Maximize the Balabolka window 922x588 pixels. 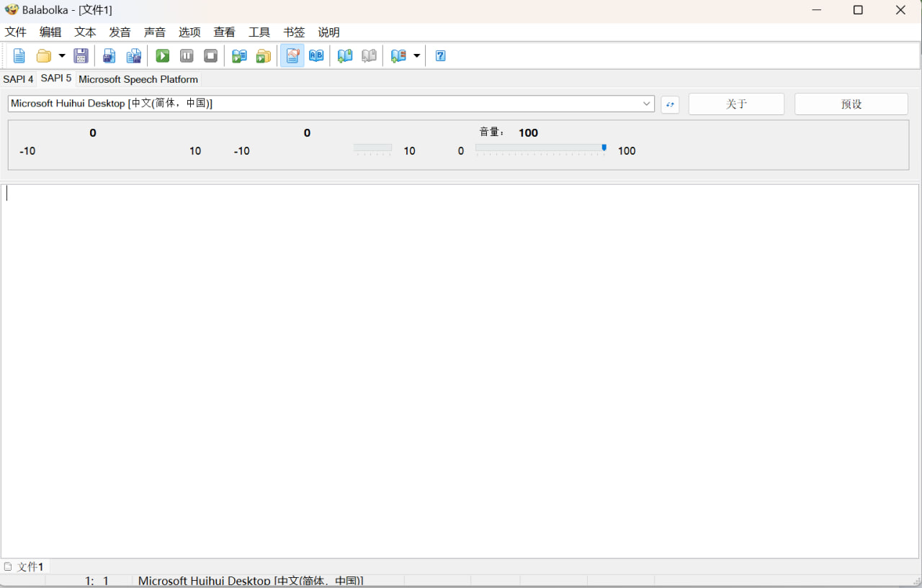point(858,10)
